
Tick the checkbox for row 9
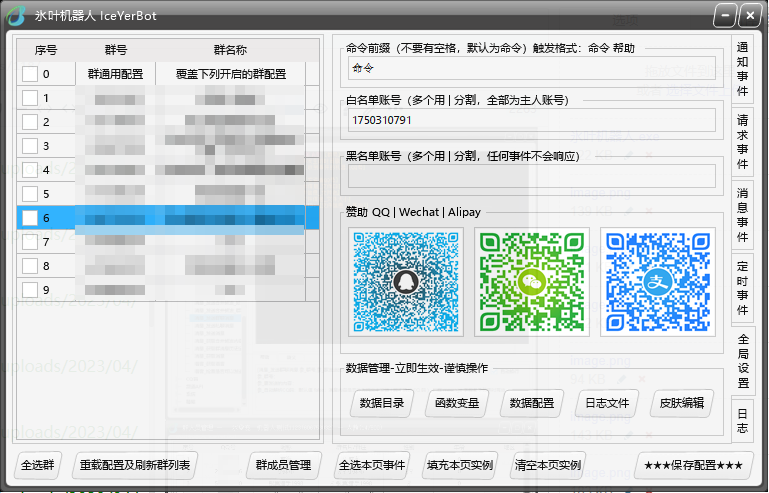30,290
